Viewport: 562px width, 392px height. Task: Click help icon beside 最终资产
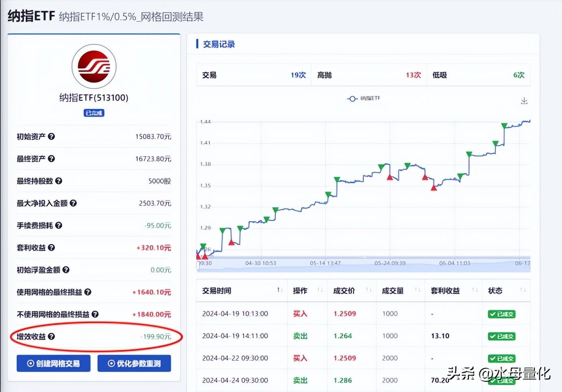(51, 159)
